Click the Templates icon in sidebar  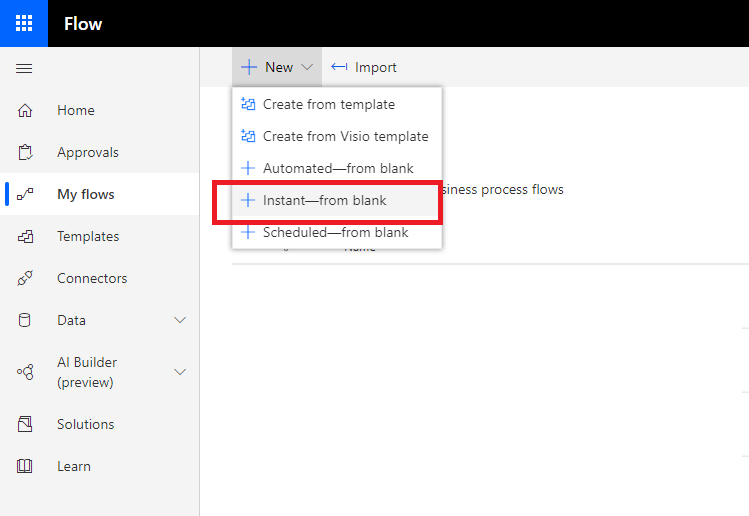(x=25, y=236)
